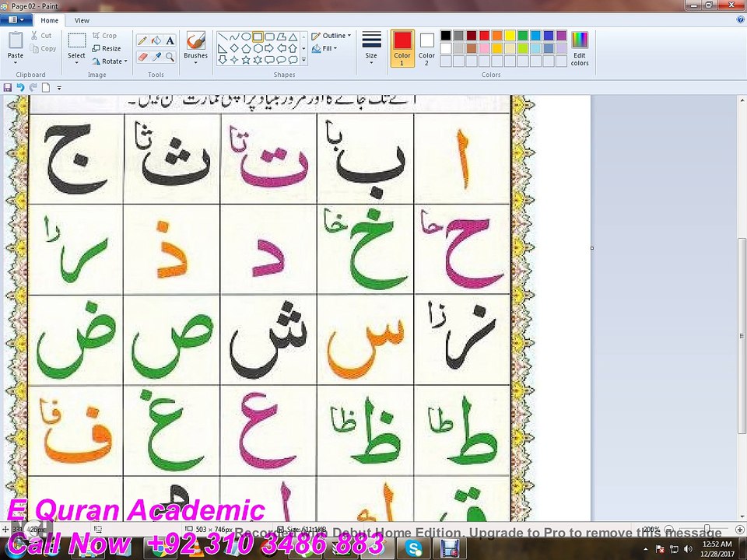Open the shape Fill dropdown
This screenshot has width=747, height=560.
[x=324, y=48]
